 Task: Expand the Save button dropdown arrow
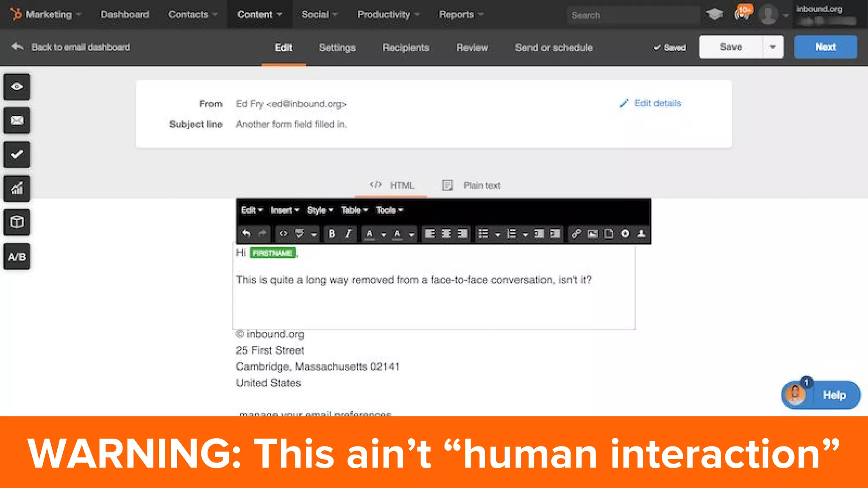[773, 47]
